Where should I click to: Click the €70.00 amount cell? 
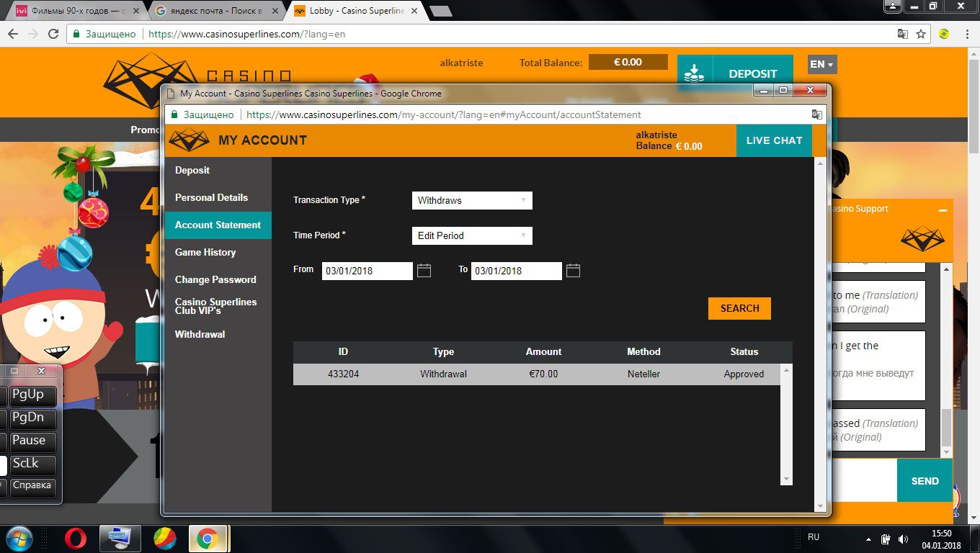click(543, 374)
